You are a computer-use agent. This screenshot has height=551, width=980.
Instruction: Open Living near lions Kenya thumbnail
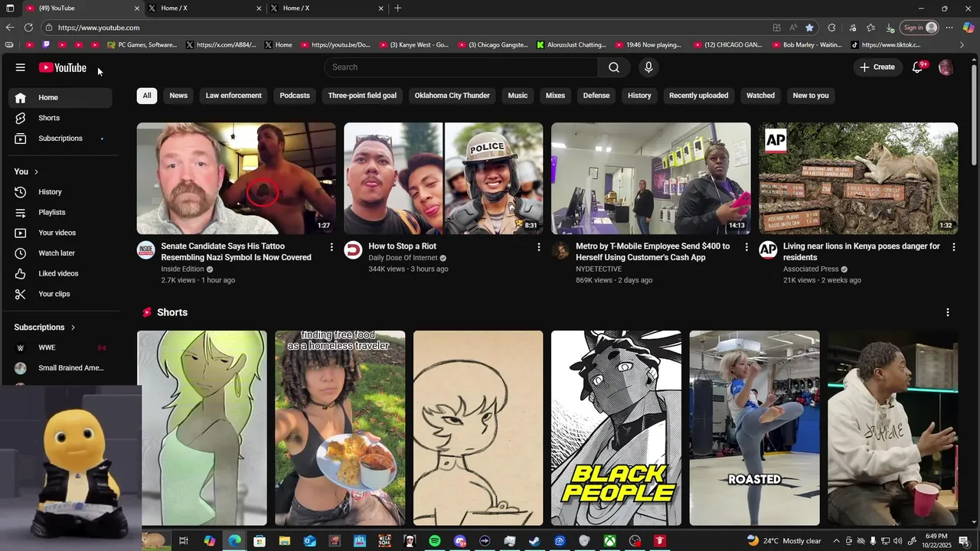tap(858, 178)
